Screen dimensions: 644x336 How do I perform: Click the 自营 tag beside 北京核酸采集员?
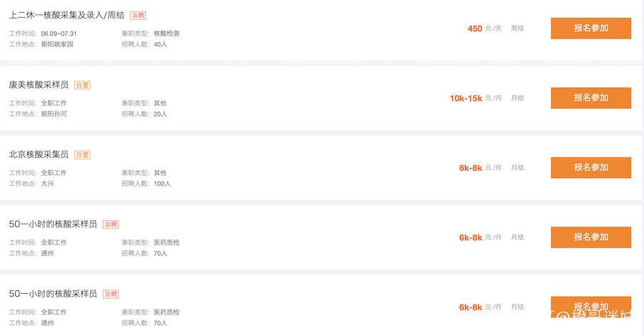(82, 154)
